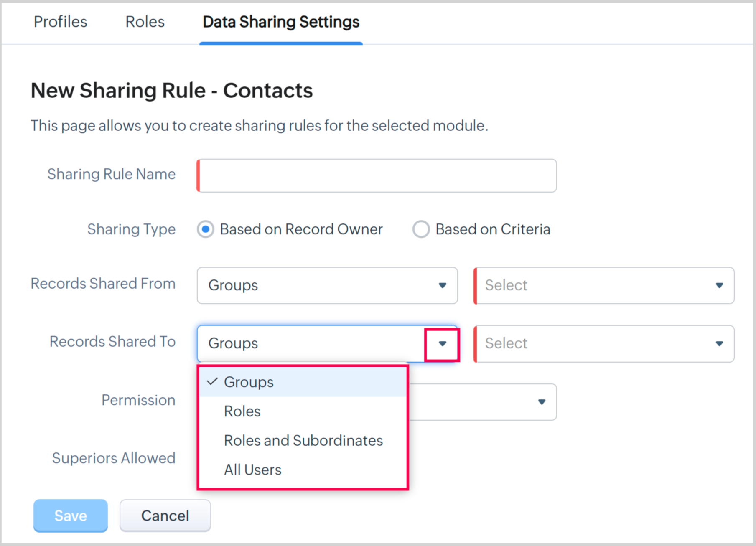Click the arrow icon on Records Shared To Select box
The width and height of the screenshot is (756, 546).
(x=719, y=344)
